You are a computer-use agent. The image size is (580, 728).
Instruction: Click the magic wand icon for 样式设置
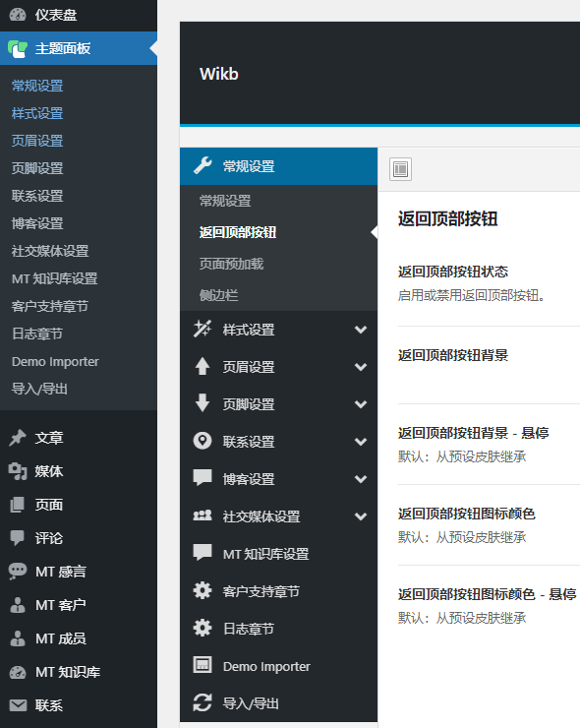[203, 330]
